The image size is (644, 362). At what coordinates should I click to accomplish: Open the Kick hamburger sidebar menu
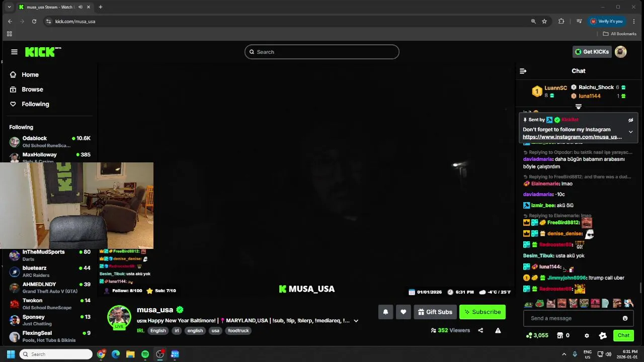point(14,52)
